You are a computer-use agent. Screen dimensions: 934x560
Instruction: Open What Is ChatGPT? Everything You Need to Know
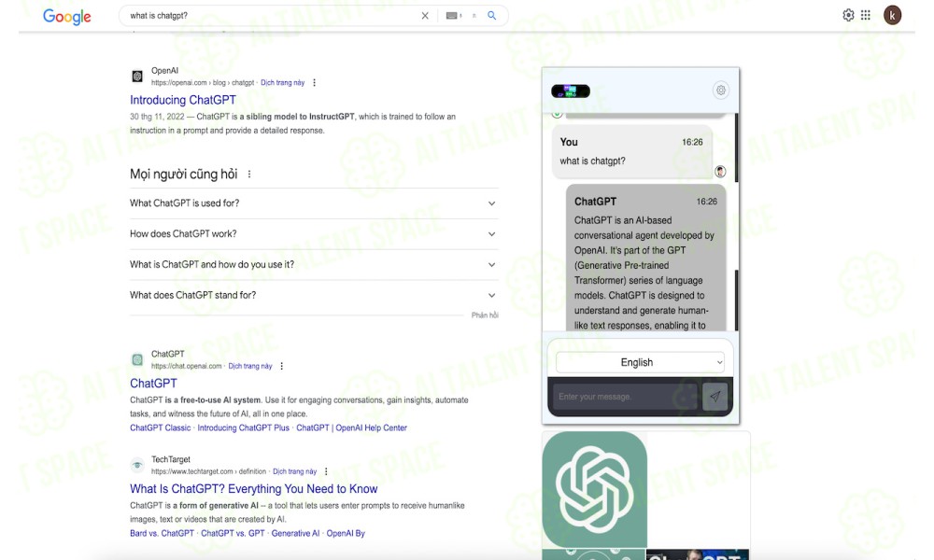[254, 488]
